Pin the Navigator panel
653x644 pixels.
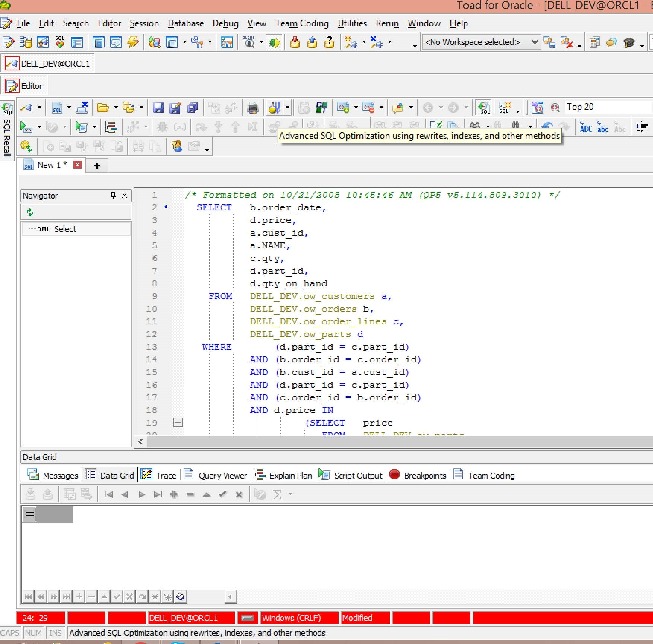(113, 195)
